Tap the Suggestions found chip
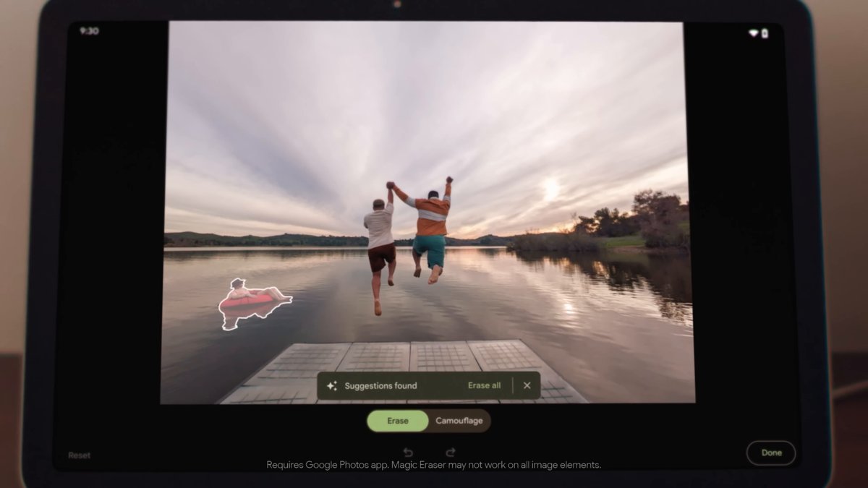 coord(379,385)
